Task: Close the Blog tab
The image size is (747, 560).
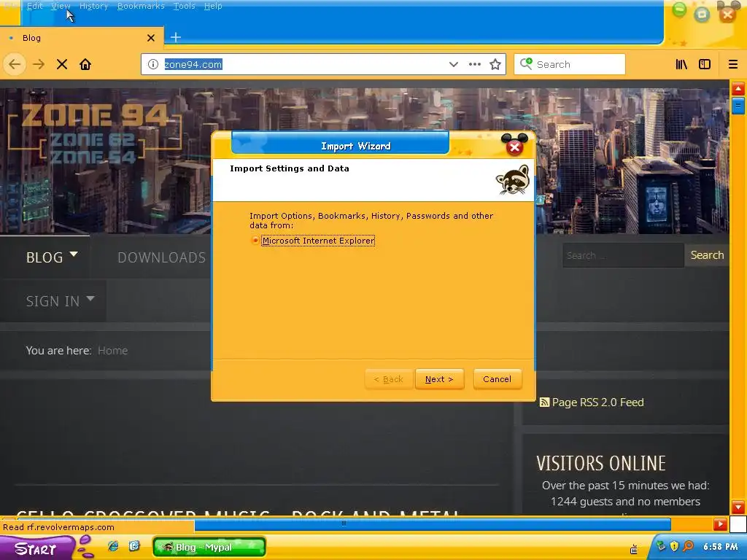Action: pos(151,38)
